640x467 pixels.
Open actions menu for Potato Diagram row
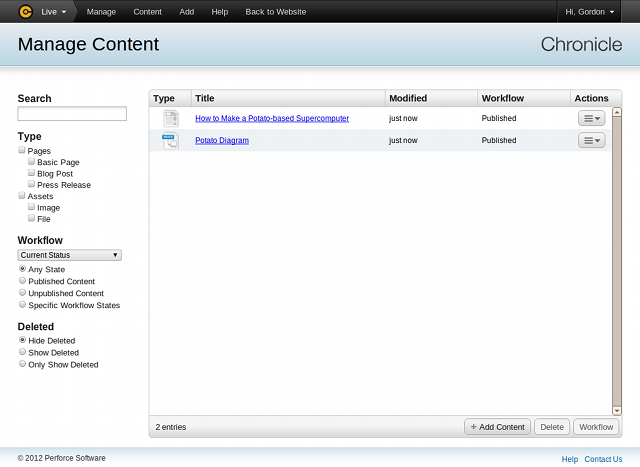(x=591, y=141)
